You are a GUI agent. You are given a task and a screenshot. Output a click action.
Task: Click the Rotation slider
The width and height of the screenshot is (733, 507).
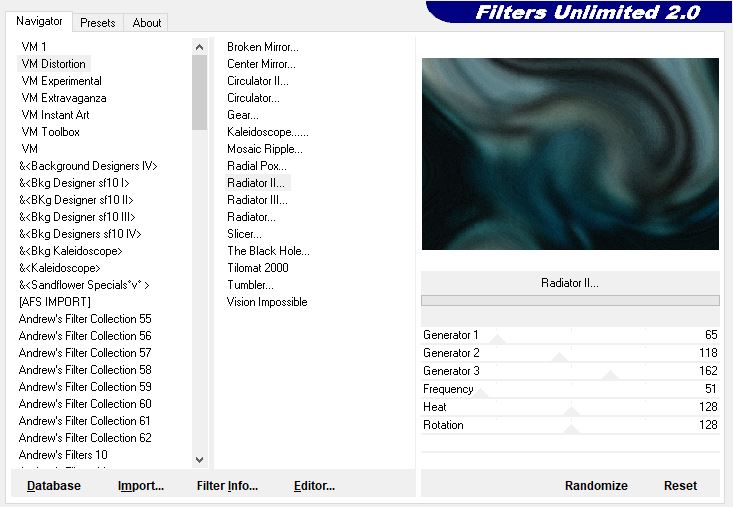click(570, 425)
